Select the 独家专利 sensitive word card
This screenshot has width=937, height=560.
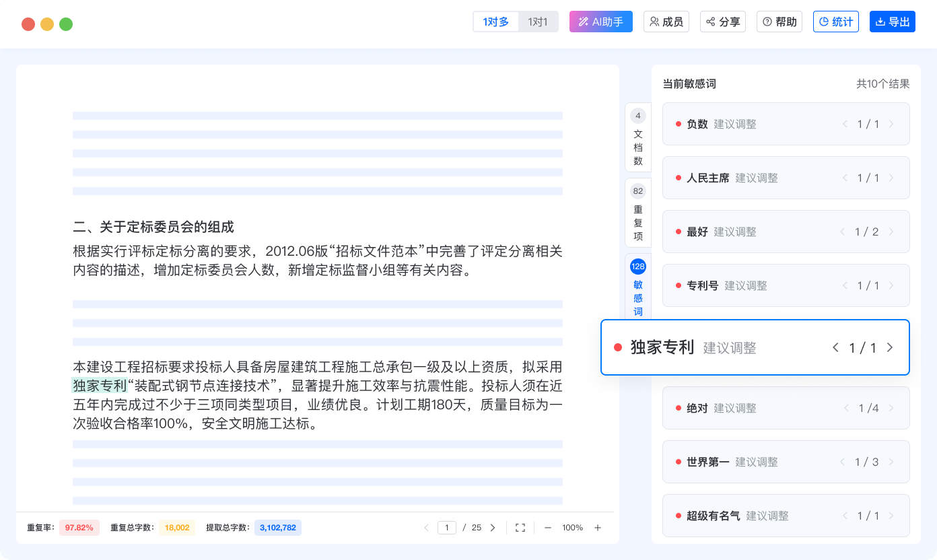tap(755, 347)
